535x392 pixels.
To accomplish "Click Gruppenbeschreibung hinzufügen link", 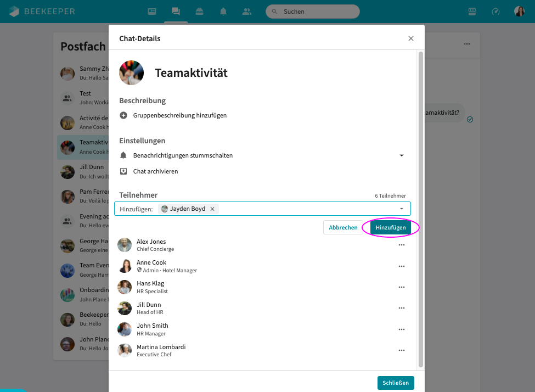I will click(180, 115).
